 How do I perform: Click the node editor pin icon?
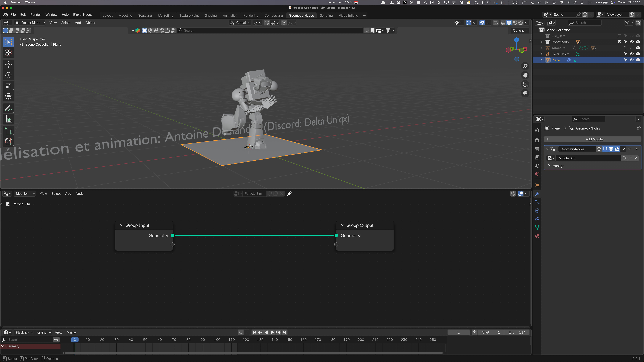tap(289, 194)
